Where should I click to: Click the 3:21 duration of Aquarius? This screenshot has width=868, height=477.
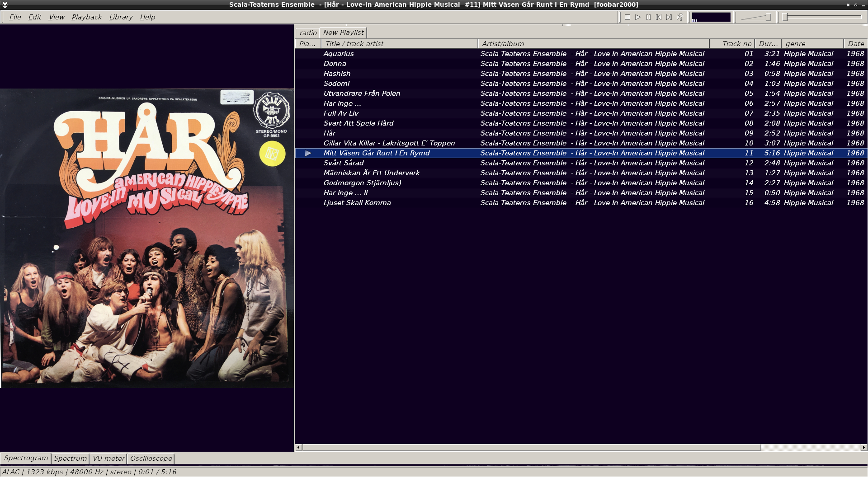(x=772, y=54)
